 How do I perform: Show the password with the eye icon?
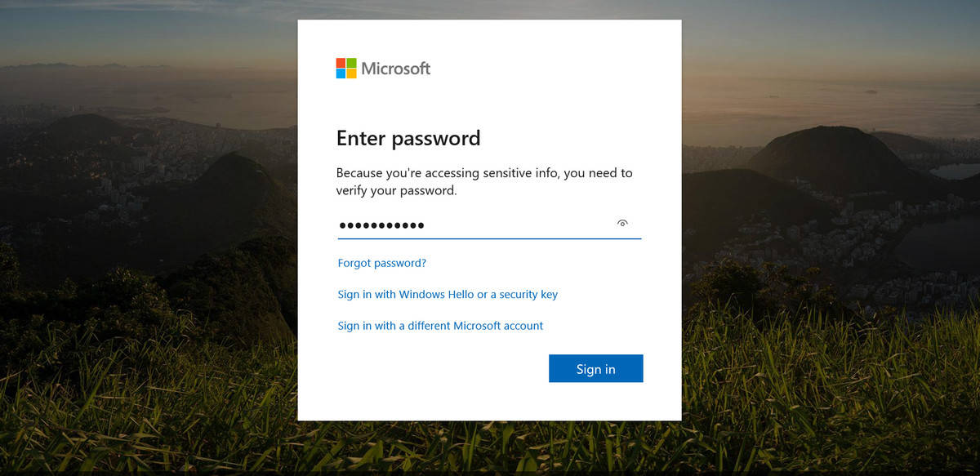click(x=622, y=224)
